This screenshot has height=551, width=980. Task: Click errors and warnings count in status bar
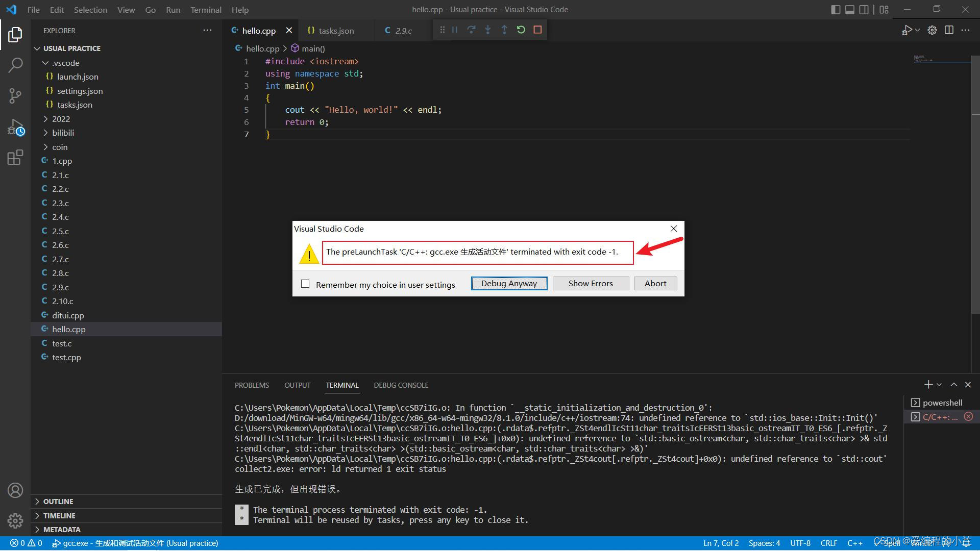coord(26,543)
